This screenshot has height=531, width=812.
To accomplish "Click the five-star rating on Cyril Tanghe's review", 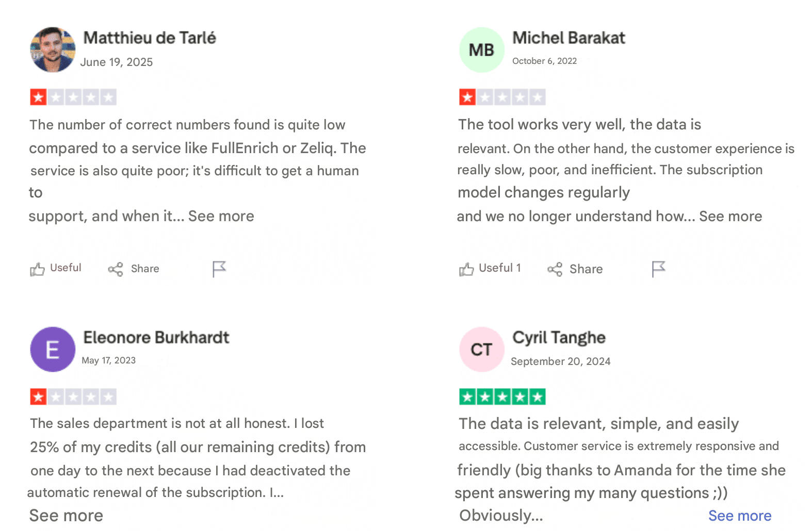I will point(502,396).
